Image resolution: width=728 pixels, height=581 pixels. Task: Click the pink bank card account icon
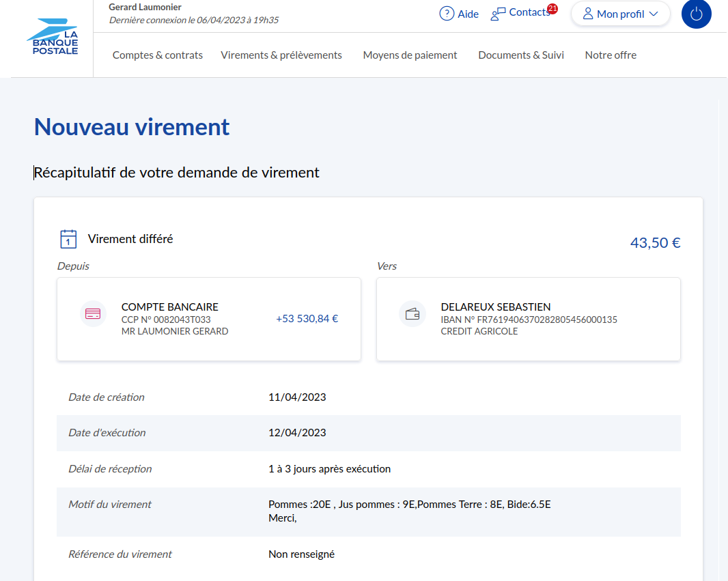(x=93, y=314)
